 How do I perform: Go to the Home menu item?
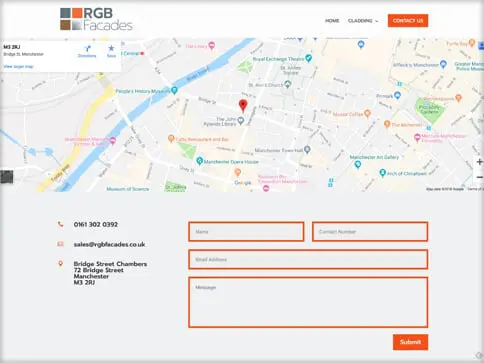[x=332, y=21]
